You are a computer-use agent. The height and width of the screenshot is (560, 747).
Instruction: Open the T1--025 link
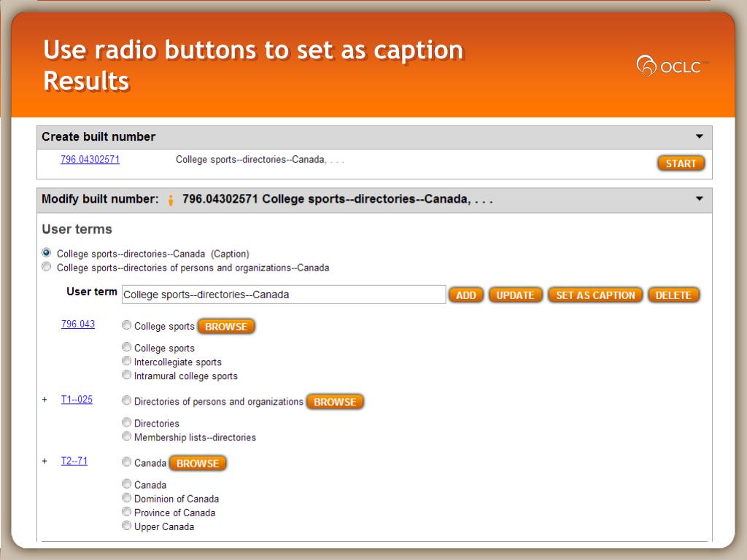click(x=77, y=400)
